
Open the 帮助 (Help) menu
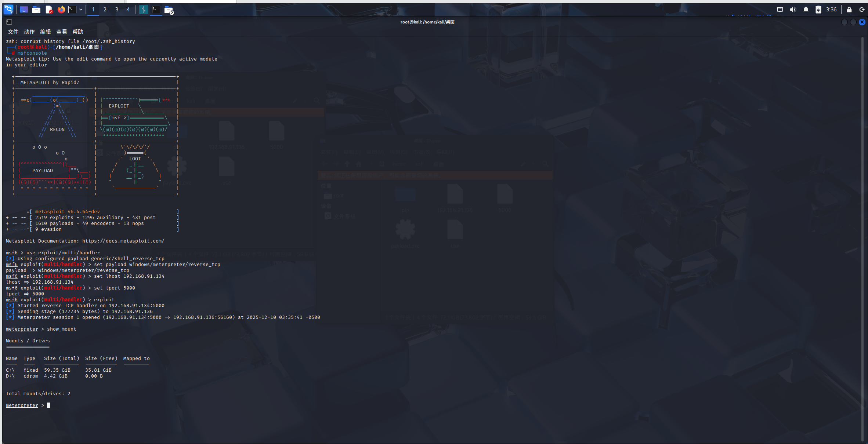(78, 32)
